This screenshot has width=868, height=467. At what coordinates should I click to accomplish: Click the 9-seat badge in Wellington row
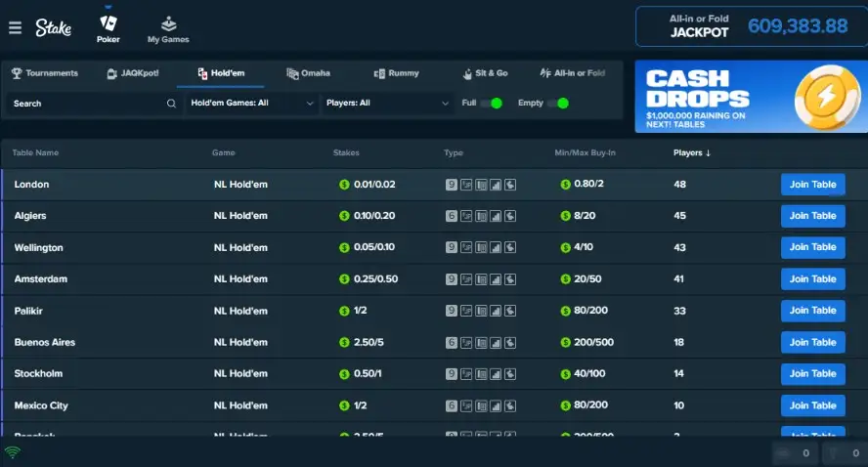click(452, 247)
